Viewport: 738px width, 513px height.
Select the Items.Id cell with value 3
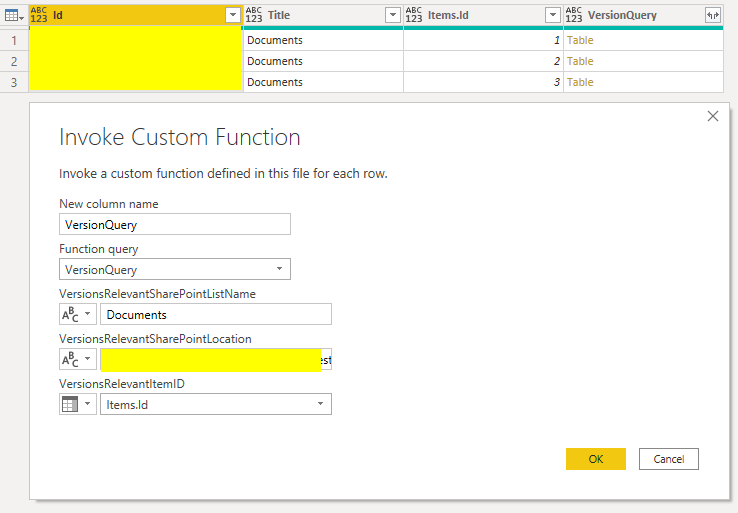click(483, 82)
